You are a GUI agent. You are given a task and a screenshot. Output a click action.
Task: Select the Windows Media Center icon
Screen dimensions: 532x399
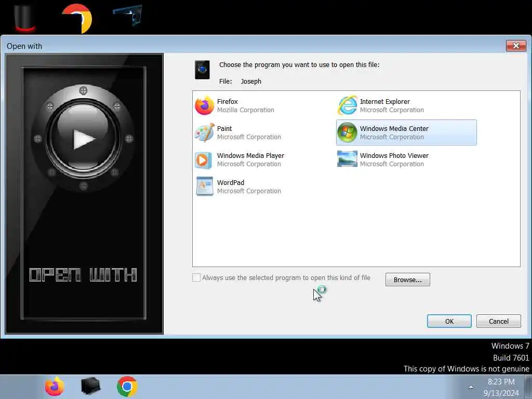pyautogui.click(x=347, y=132)
